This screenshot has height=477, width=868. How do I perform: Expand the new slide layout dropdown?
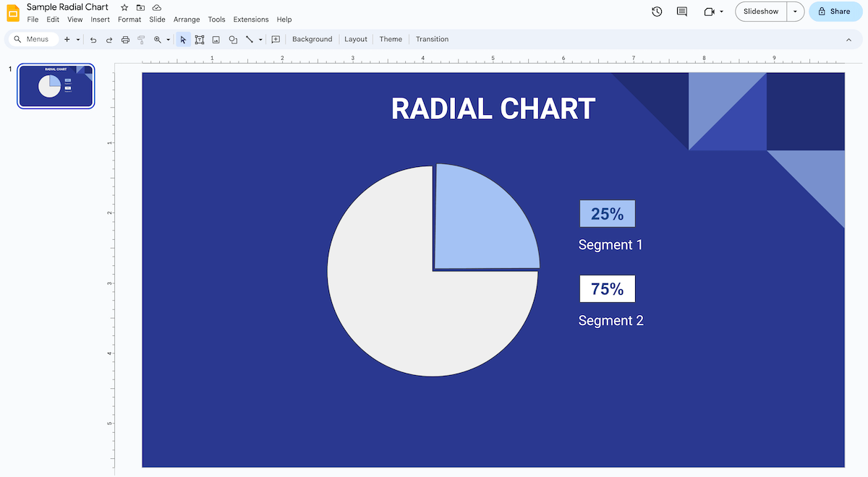pyautogui.click(x=78, y=39)
